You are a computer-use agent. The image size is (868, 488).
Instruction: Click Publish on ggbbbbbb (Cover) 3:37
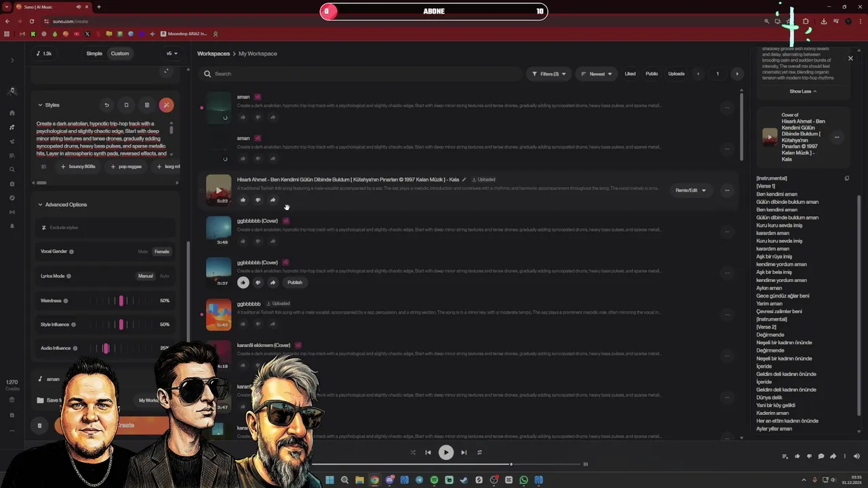[294, 283]
